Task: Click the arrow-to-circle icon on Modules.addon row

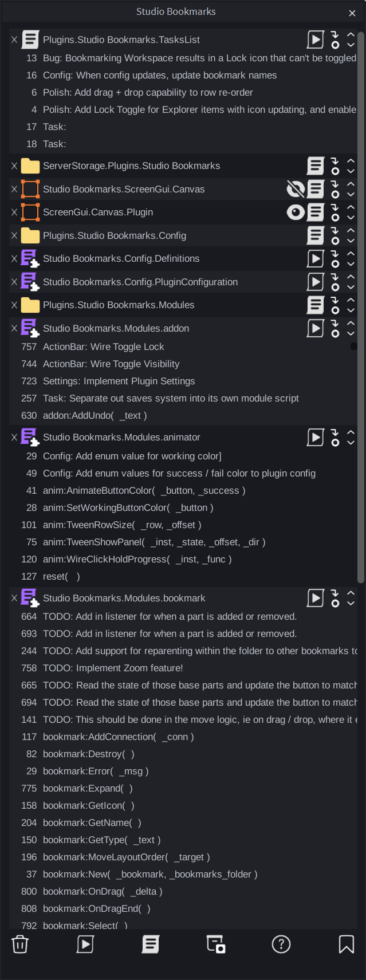Action: 335,328
